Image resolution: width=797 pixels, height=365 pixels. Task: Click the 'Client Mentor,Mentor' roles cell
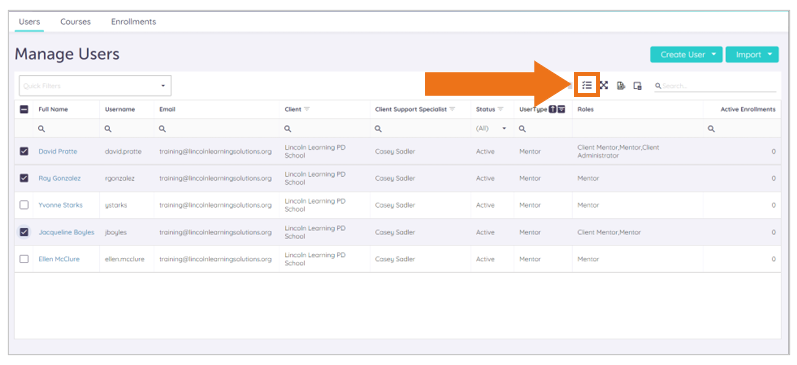click(x=609, y=232)
